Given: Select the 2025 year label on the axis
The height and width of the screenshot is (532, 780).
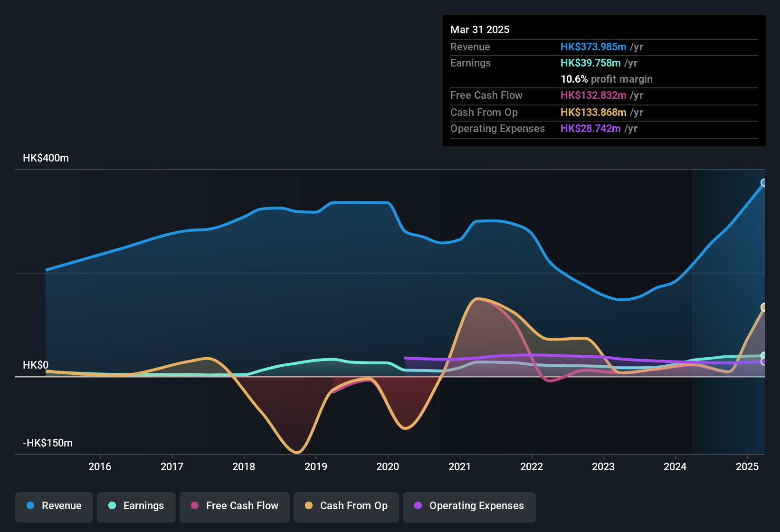Looking at the screenshot, I should point(747,467).
